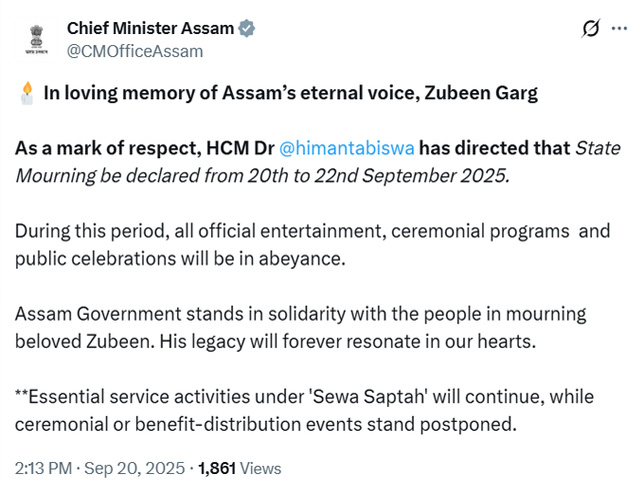Click the word 'abeyance' in the post
The width and height of the screenshot is (640, 480).
pos(302,259)
